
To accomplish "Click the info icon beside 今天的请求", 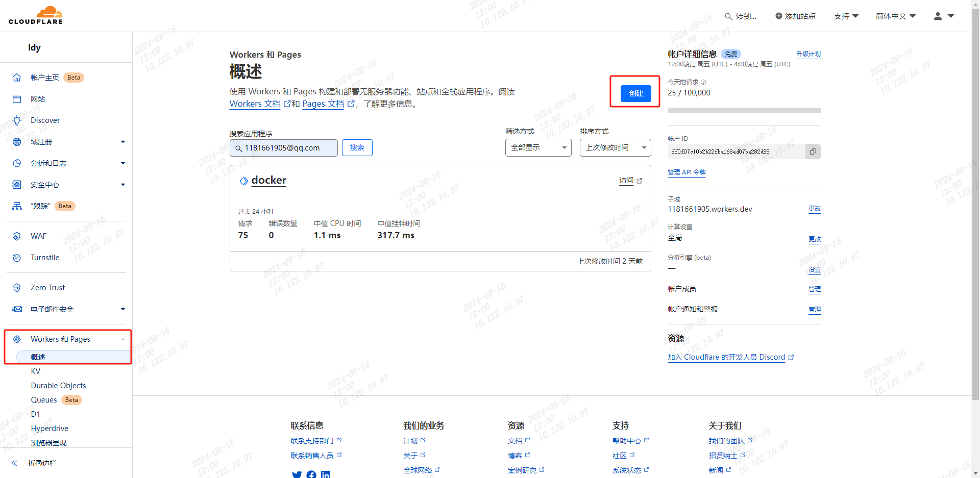I will point(703,82).
